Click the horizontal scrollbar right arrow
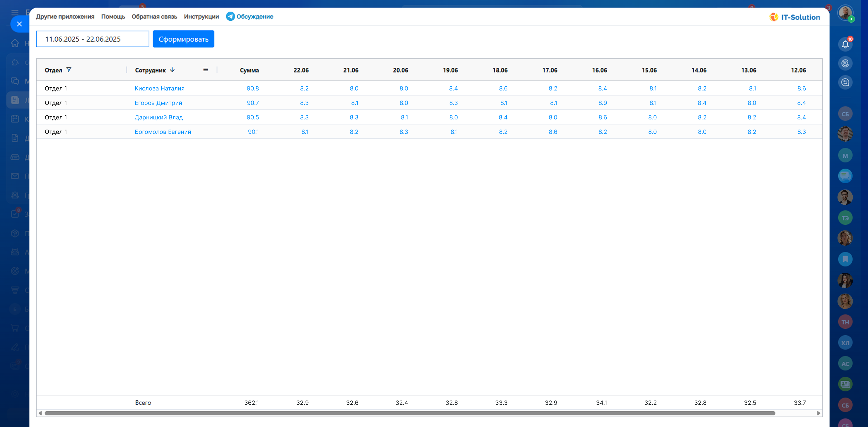This screenshot has height=427, width=868. click(818, 413)
